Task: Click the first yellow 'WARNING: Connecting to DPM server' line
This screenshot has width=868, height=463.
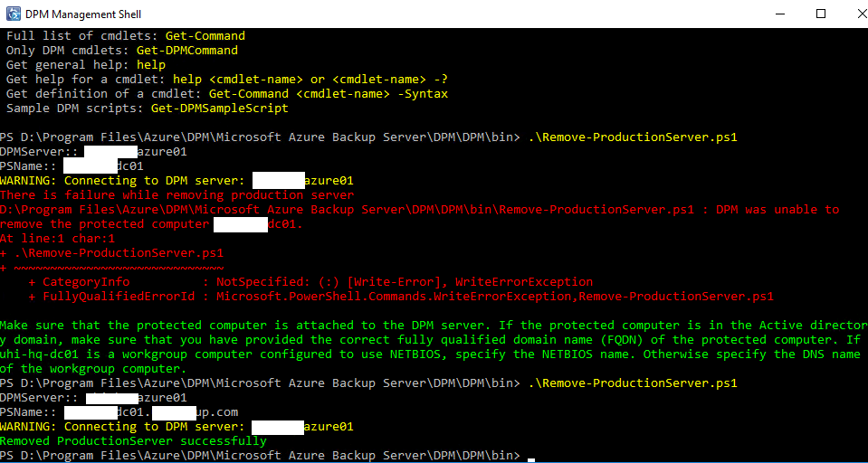Action: point(176,180)
